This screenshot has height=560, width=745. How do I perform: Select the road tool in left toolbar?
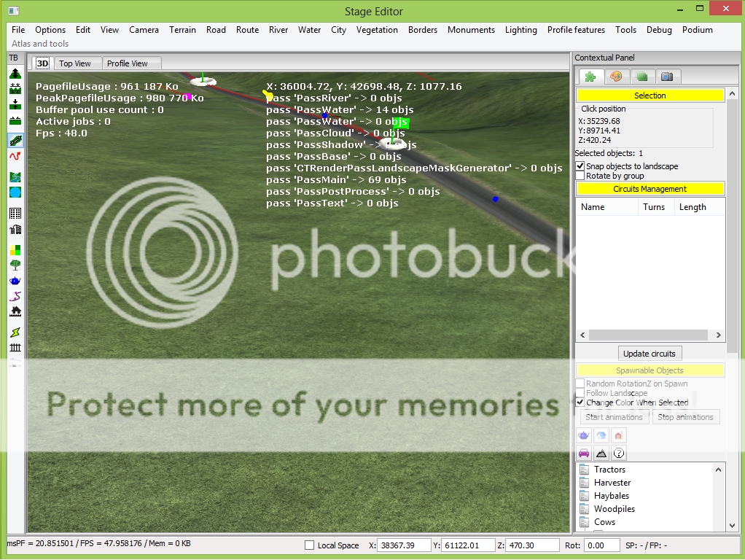[15, 139]
